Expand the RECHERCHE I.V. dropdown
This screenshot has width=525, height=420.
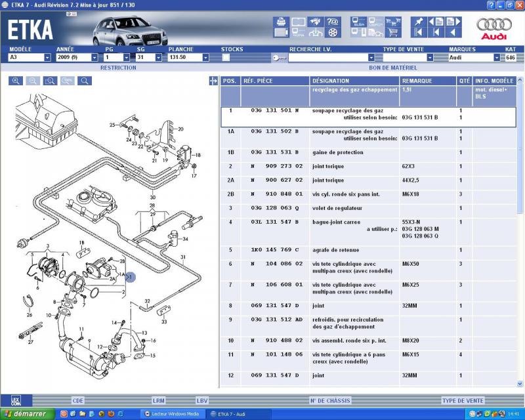click(371, 58)
